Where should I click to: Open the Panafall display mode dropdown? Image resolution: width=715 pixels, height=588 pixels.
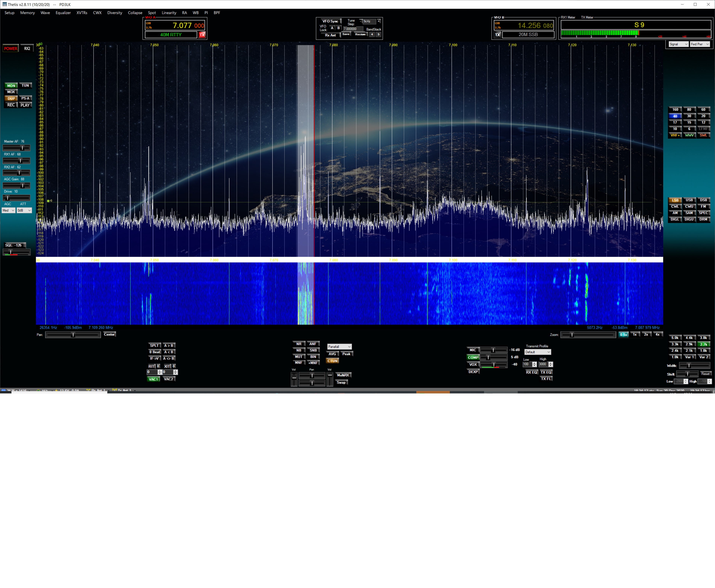click(339, 347)
